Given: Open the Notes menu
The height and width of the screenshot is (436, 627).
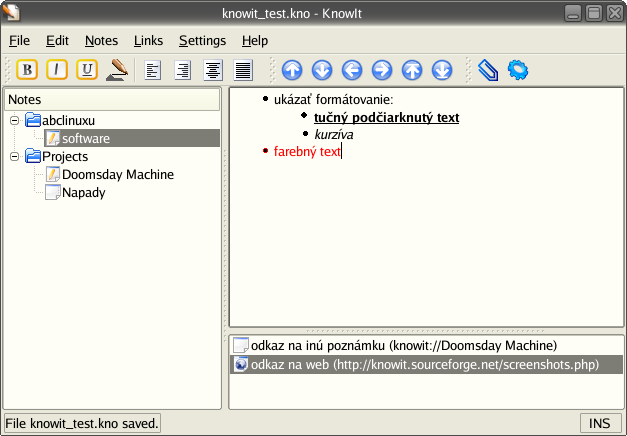Looking at the screenshot, I should tap(101, 40).
